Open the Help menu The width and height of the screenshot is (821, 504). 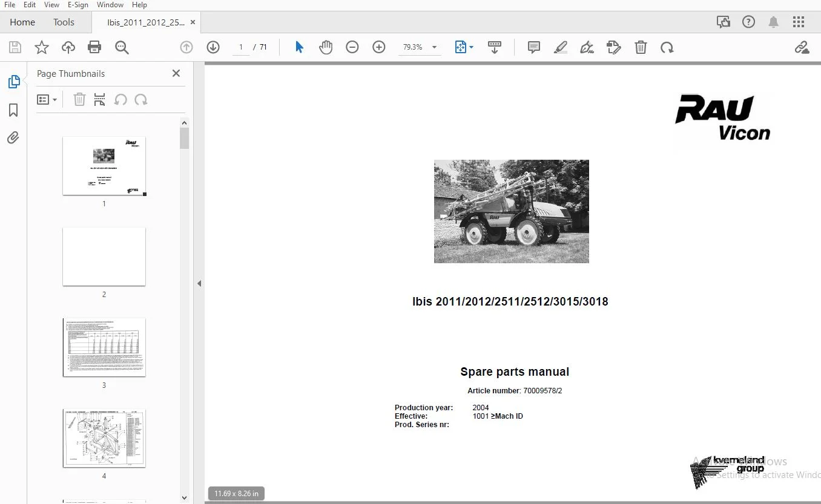(x=139, y=5)
